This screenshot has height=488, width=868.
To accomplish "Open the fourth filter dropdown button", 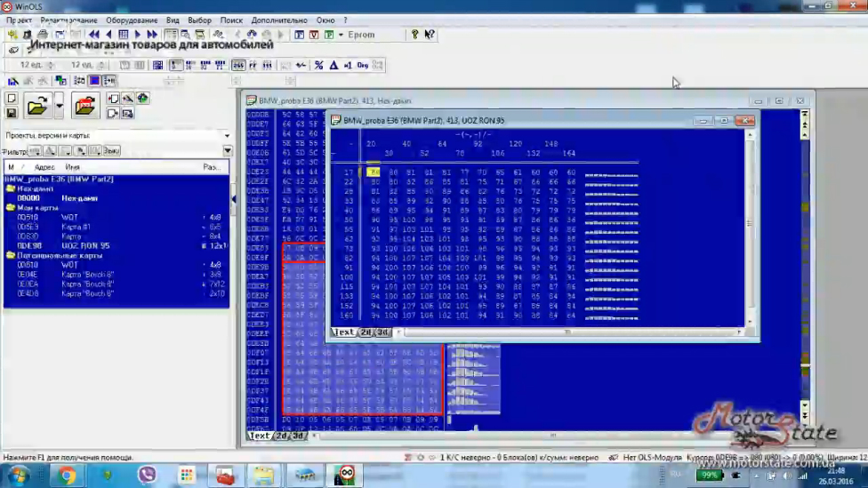I will point(80,151).
